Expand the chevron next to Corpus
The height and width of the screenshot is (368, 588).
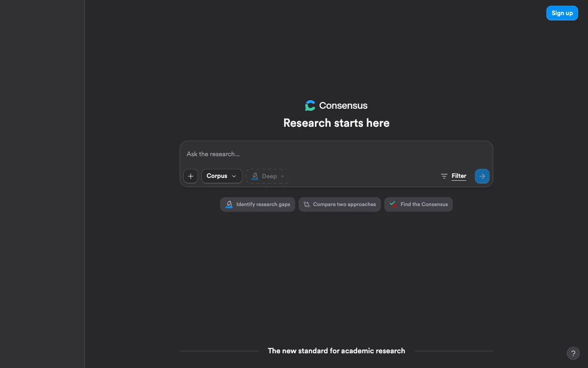[x=234, y=176]
